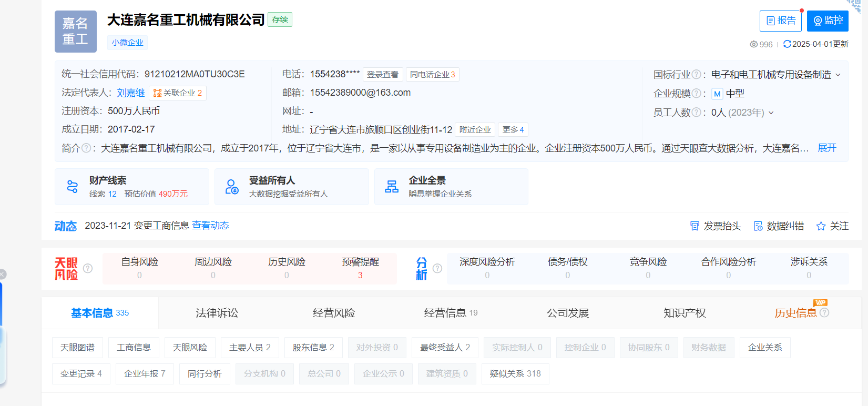Image resolution: width=868 pixels, height=406 pixels.
Task: Jump to 最终受益人 2 section
Action: [x=445, y=347]
